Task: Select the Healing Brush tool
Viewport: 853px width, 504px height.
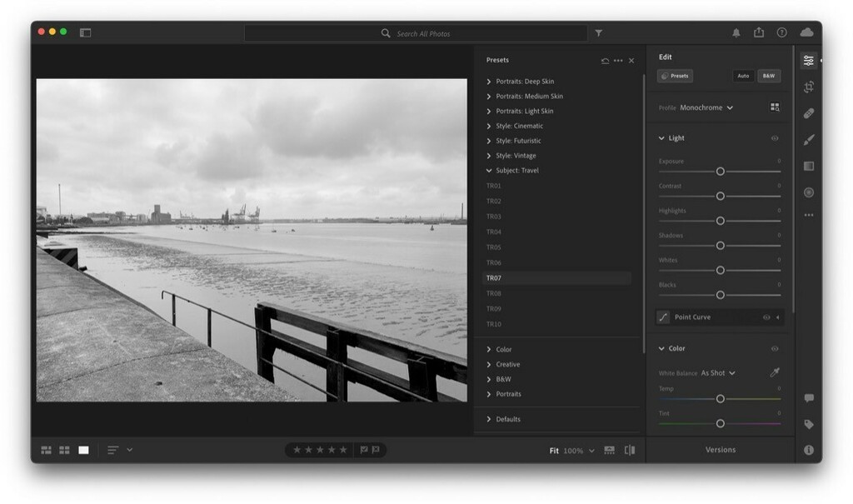Action: coord(809,113)
